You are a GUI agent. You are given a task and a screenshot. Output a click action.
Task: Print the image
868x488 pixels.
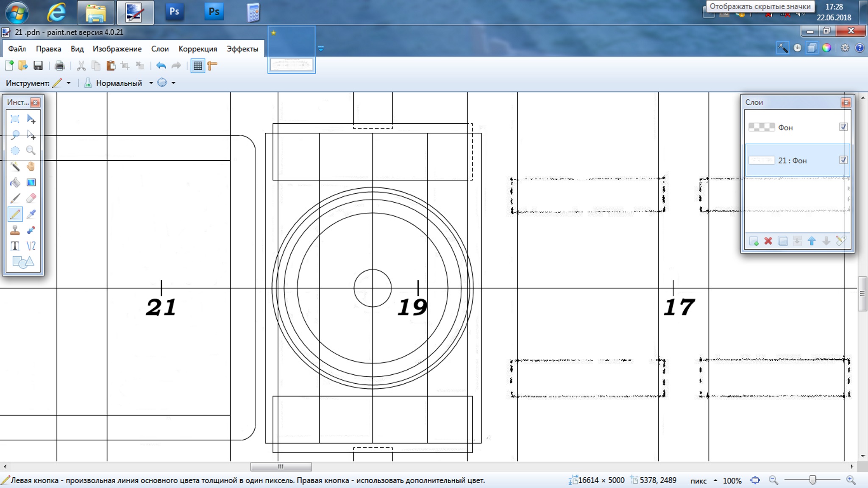(60, 66)
